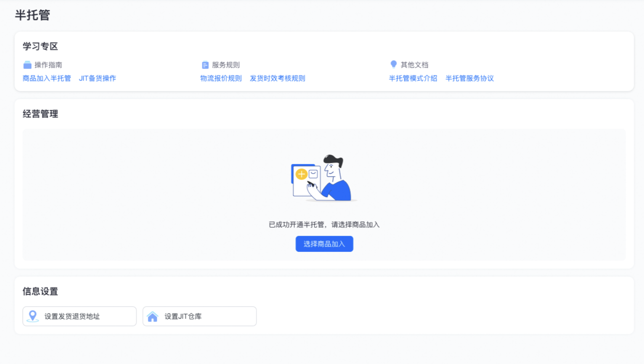The width and height of the screenshot is (644, 364).
Task: Click the 信息设置 section header
Action: (40, 291)
